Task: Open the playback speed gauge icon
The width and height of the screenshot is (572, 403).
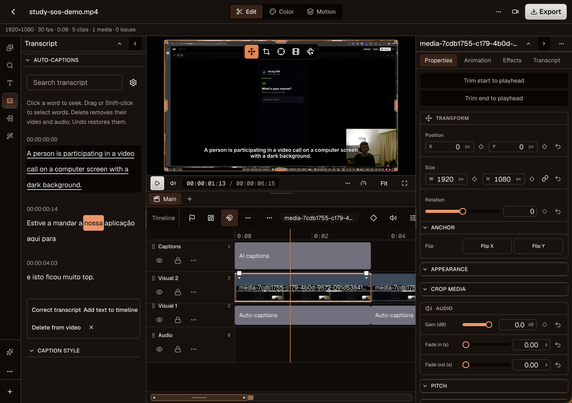Action: pos(364,183)
